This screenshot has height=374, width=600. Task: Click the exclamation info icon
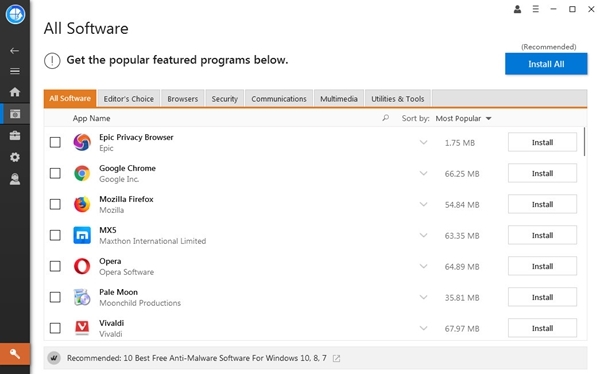pyautogui.click(x=52, y=60)
